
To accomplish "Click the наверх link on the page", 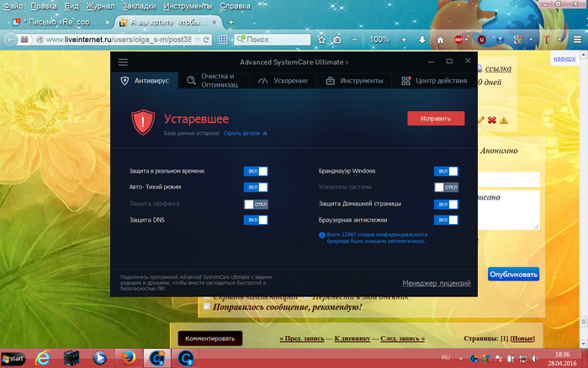I will [564, 59].
